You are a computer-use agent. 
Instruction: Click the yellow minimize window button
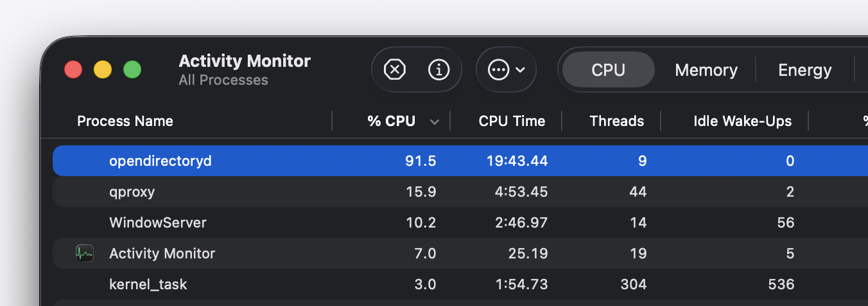click(x=103, y=69)
